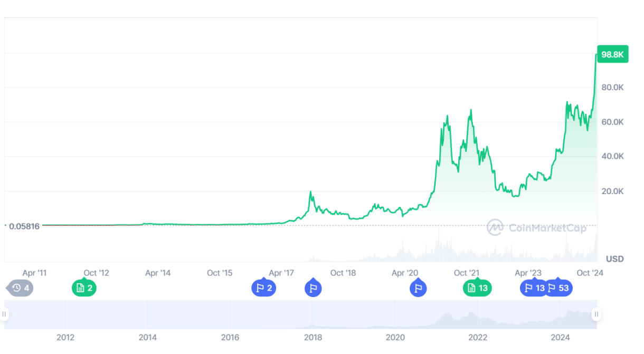Click the CoinMarketCap watermark logo
This screenshot has width=644, height=354.
495,228
